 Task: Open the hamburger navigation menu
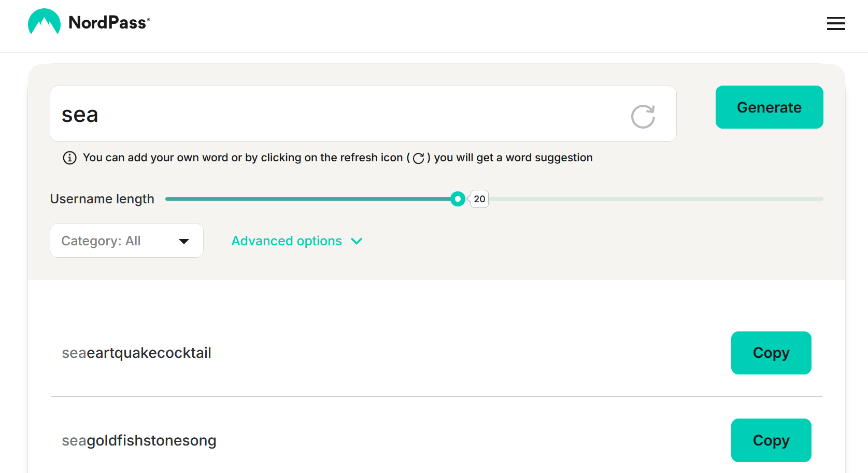pos(835,24)
